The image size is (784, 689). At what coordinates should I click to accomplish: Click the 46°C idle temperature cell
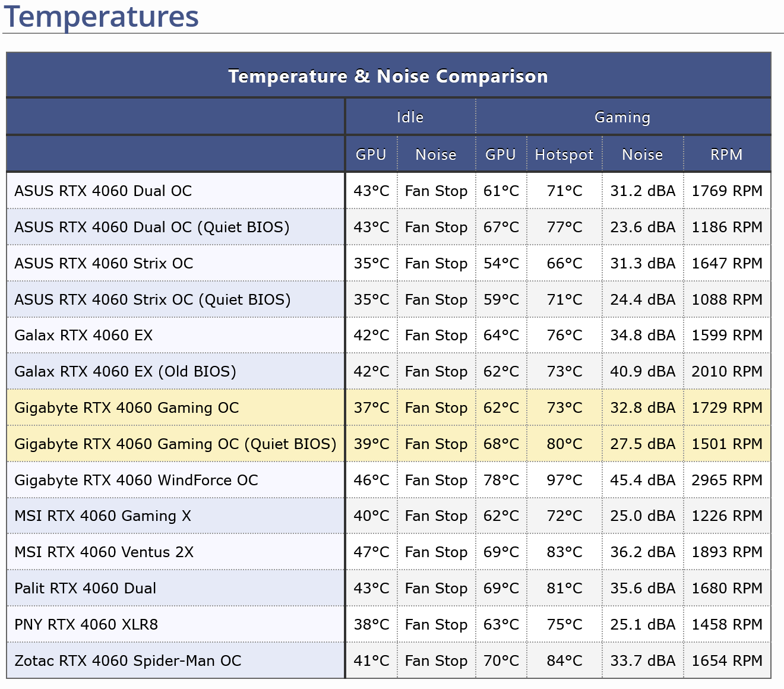[371, 480]
